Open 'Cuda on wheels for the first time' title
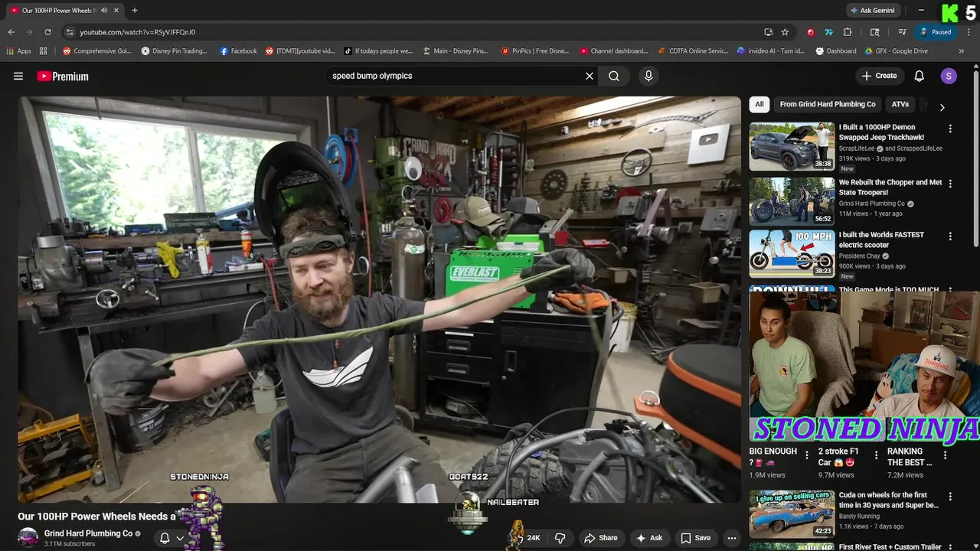The image size is (980, 551). pyautogui.click(x=888, y=500)
